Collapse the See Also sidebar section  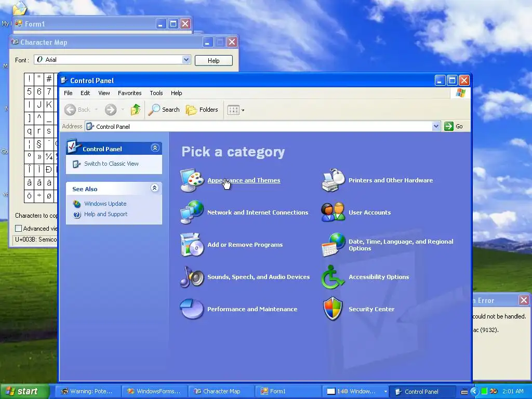pos(155,188)
